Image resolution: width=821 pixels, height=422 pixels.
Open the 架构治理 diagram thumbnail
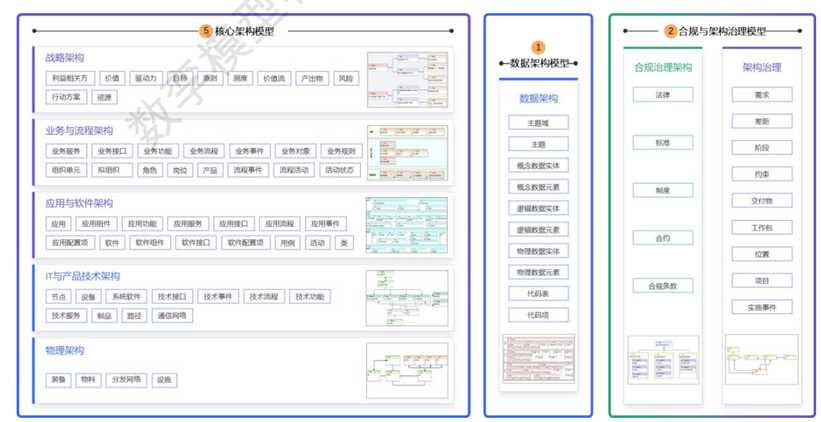(762, 360)
